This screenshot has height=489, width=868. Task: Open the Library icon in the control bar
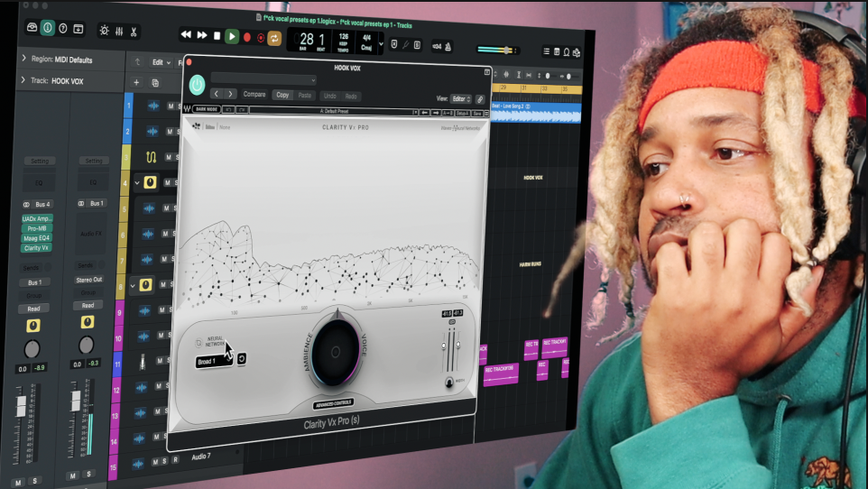coord(32,27)
